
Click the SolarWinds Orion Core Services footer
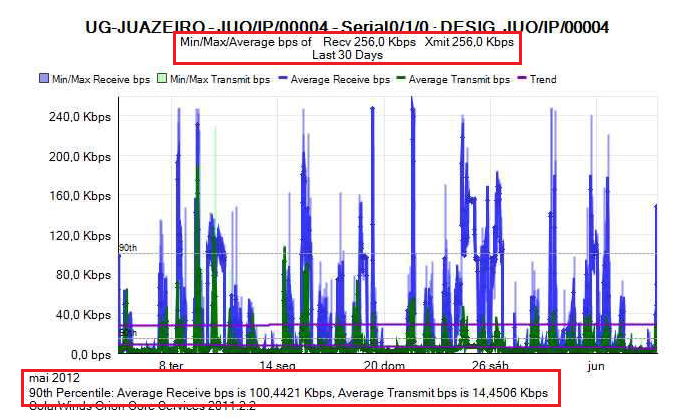tap(142, 405)
